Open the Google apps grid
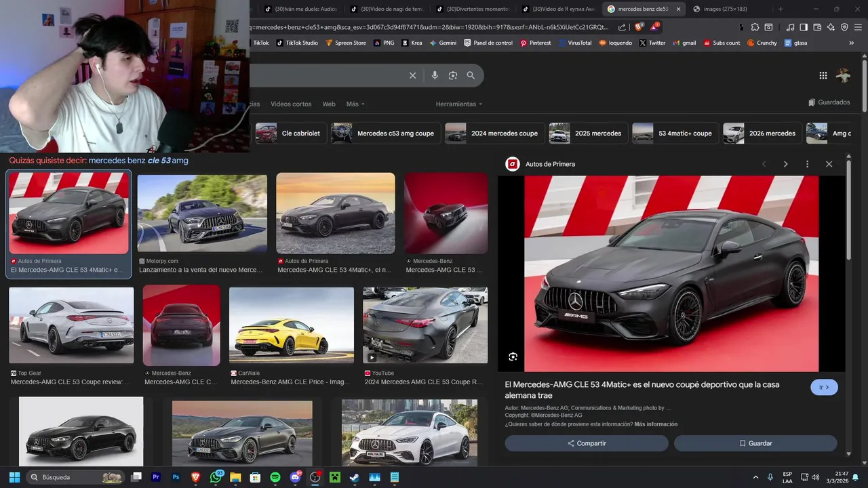This screenshot has width=868, height=488. coord(823,75)
